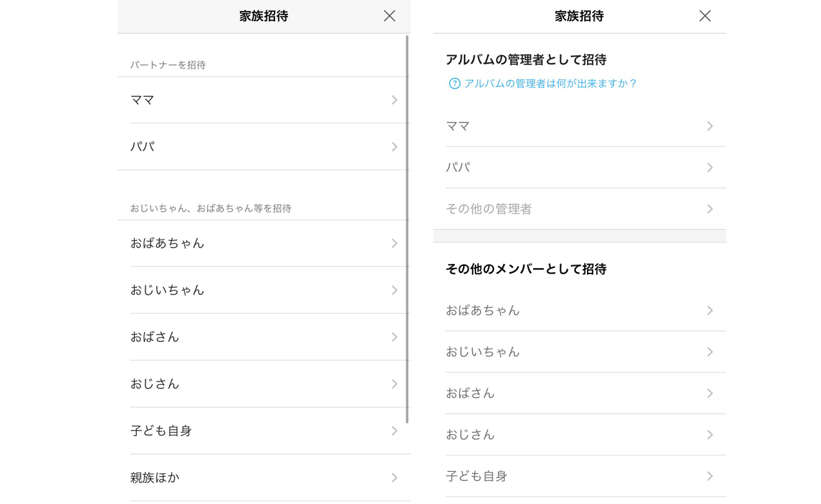The image size is (821, 504).
Task: Select おばさん in the おじいちゃん、おばあちゃん等を招待 list
Action: 263,337
